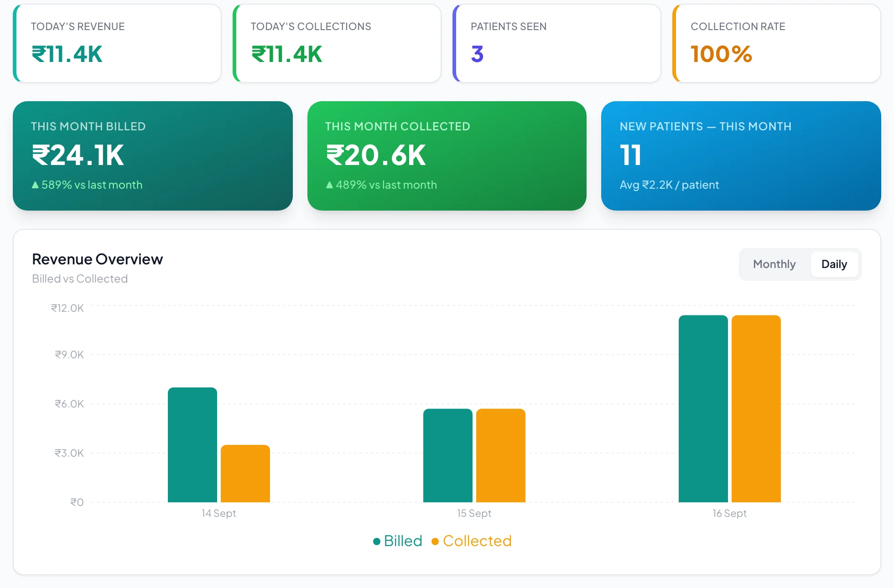
Task: Open the Collection Rate card
Action: pyautogui.click(x=777, y=43)
